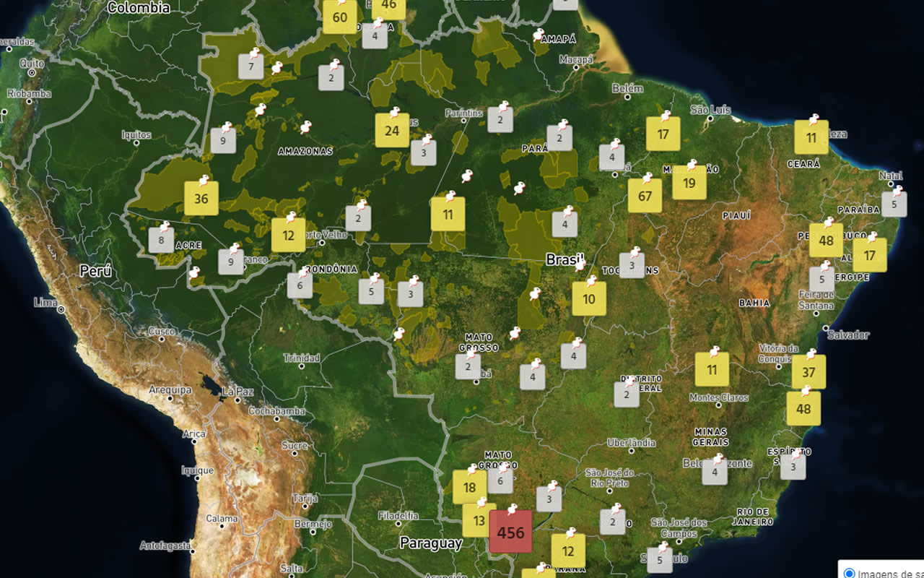Click the gray 2 cluster near Cuiabá
The width and height of the screenshot is (924, 578).
468,366
